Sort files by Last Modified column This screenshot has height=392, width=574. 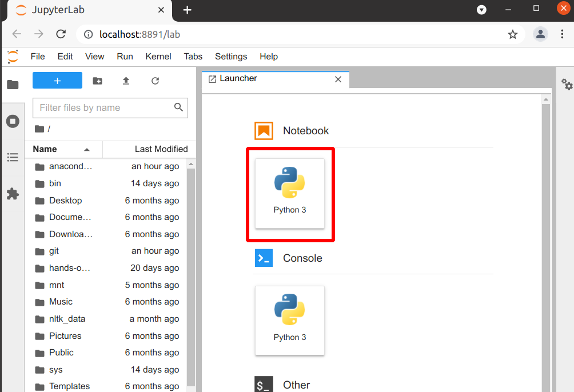[149, 149]
